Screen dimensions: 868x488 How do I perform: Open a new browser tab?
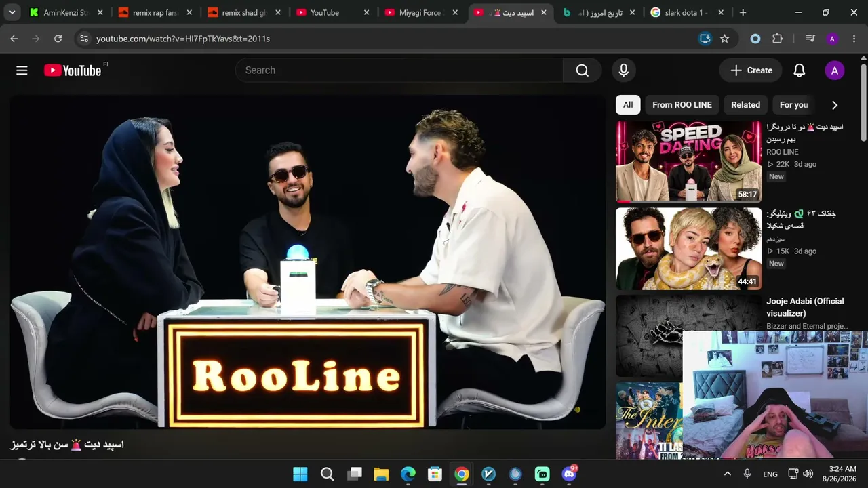point(743,12)
